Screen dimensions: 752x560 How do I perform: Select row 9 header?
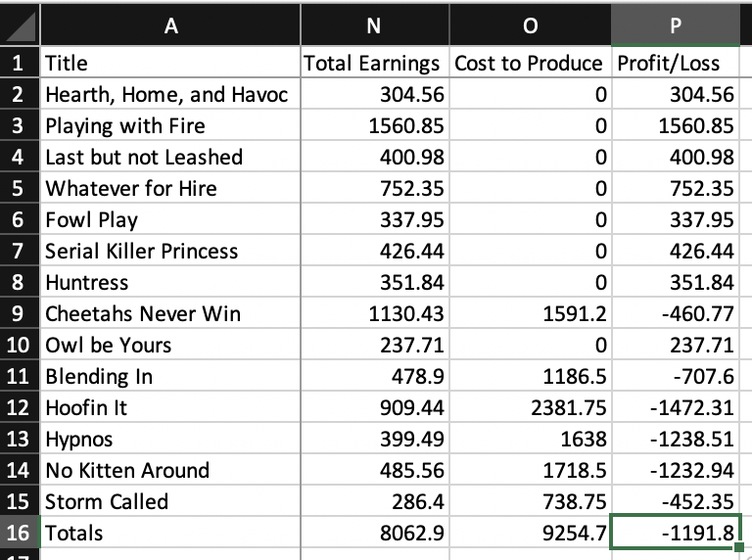(20, 313)
